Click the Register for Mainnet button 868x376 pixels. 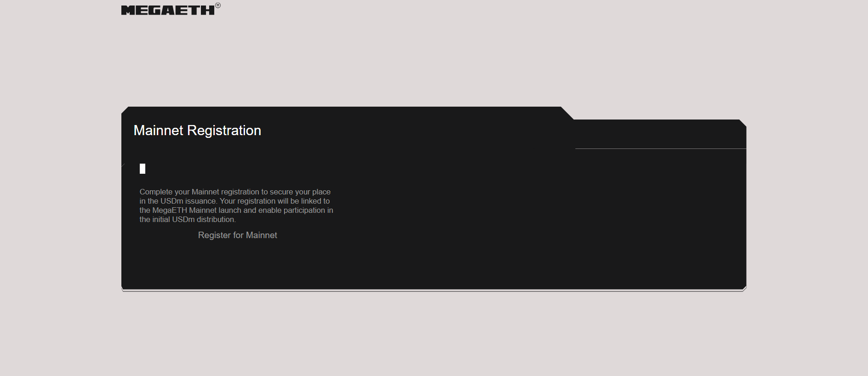point(237,235)
